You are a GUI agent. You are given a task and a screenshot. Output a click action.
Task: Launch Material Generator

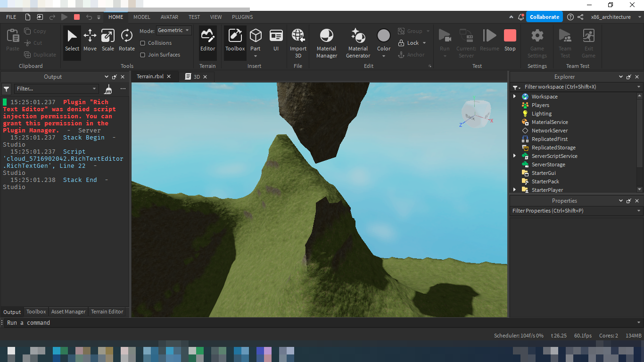[358, 42]
